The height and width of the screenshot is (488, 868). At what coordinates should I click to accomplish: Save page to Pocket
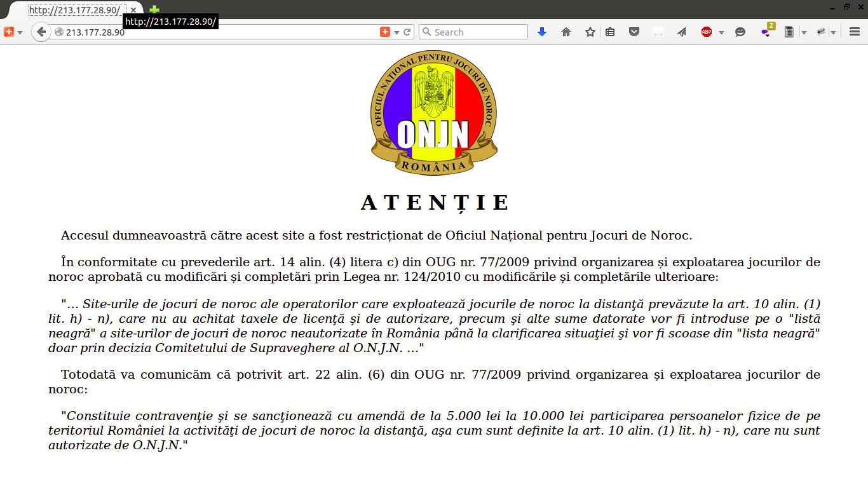coord(634,32)
